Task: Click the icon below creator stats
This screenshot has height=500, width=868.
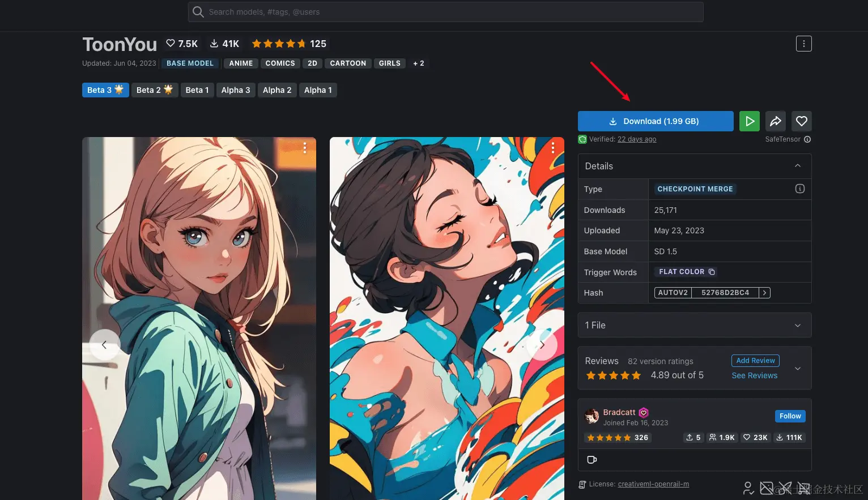Action: click(592, 460)
